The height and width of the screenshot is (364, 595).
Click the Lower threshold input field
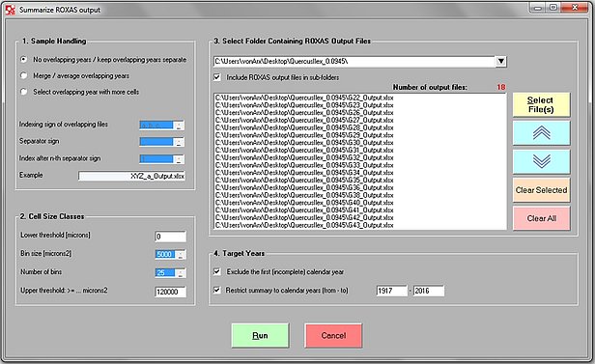click(170, 237)
